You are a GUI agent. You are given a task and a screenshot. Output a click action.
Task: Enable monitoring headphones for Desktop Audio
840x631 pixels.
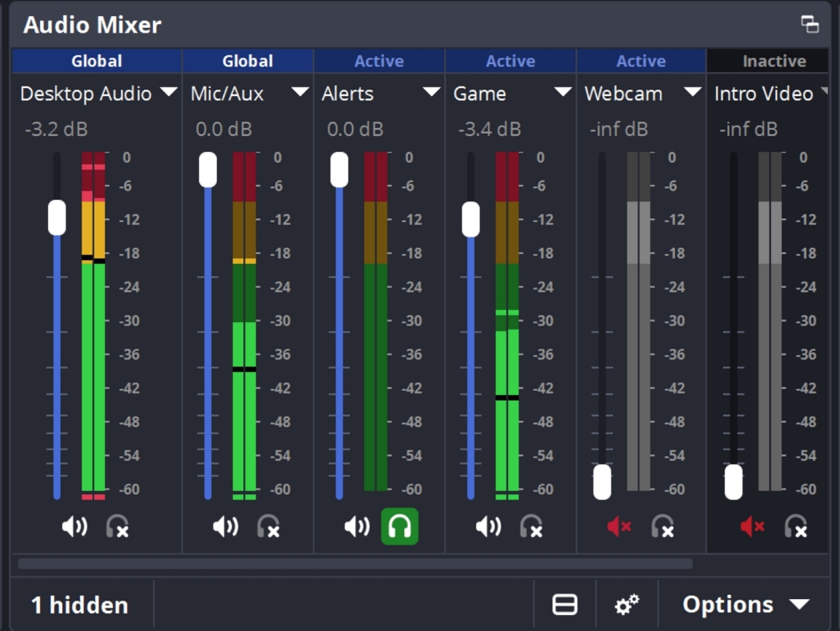tap(117, 527)
